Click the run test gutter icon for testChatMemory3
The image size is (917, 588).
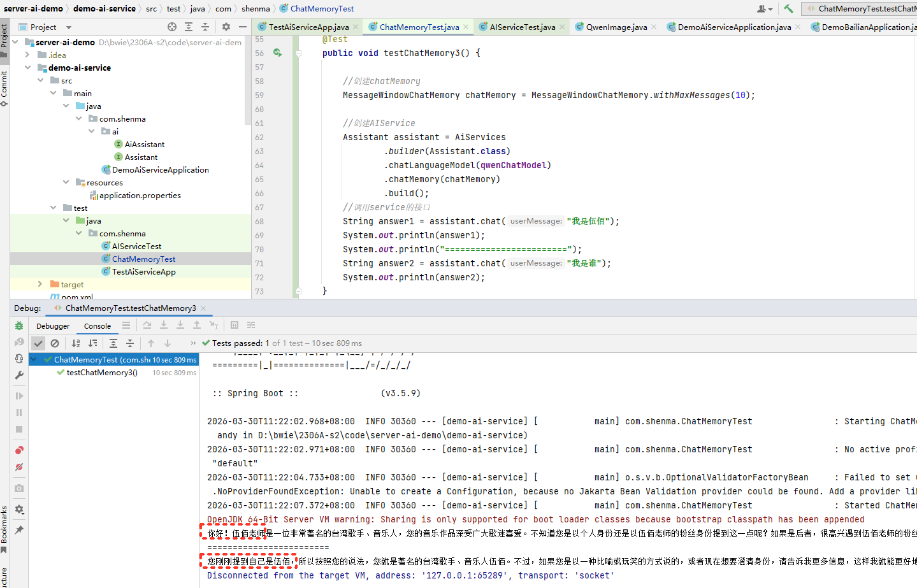(277, 53)
